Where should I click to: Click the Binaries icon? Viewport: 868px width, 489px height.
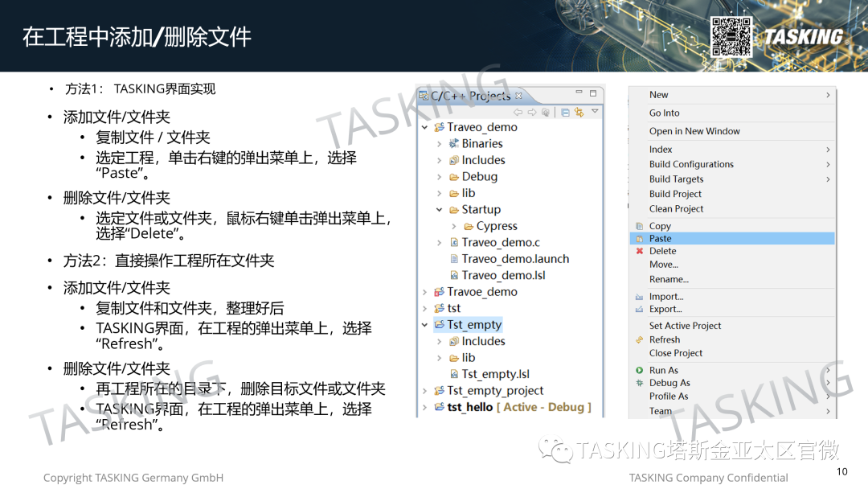coord(454,143)
